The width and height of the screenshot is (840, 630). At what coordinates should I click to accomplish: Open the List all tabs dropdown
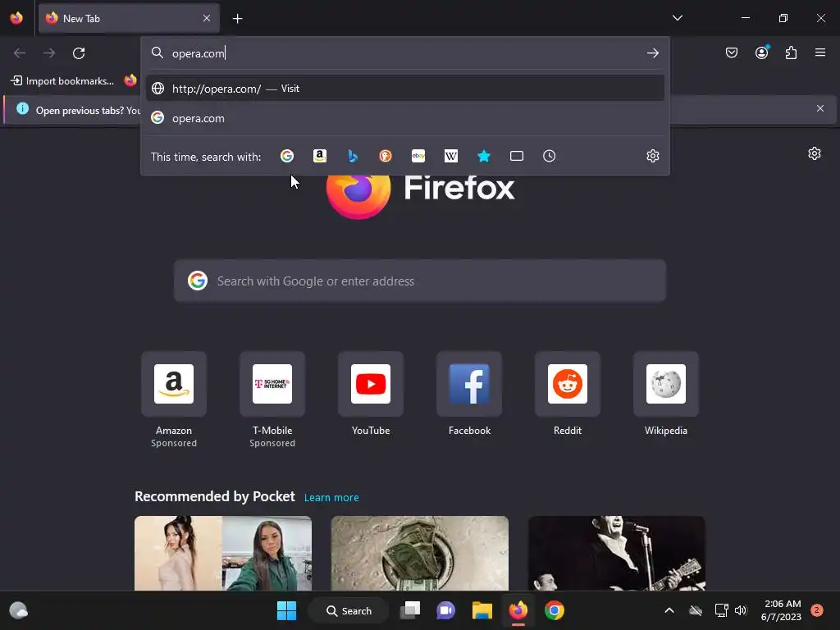pyautogui.click(x=677, y=18)
